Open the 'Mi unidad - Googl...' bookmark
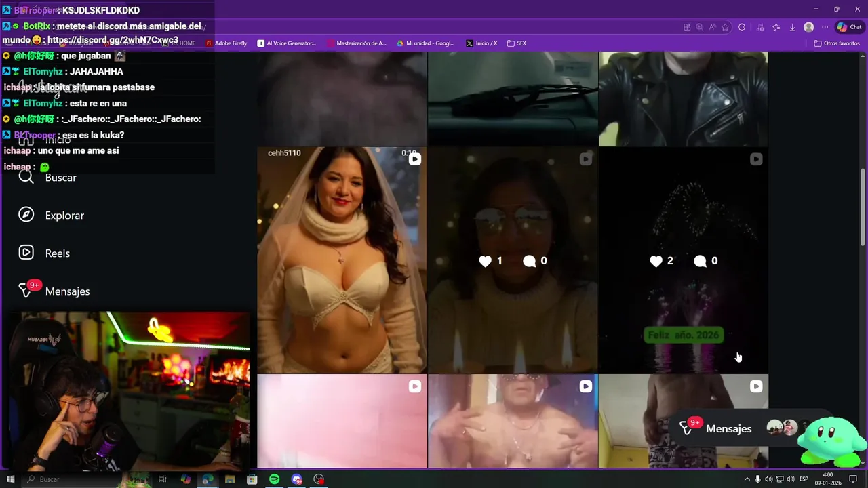 point(426,43)
